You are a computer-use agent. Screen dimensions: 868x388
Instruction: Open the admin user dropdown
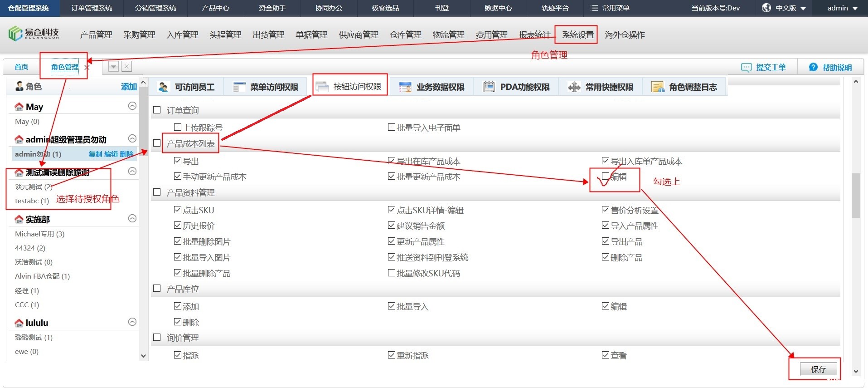(842, 8)
